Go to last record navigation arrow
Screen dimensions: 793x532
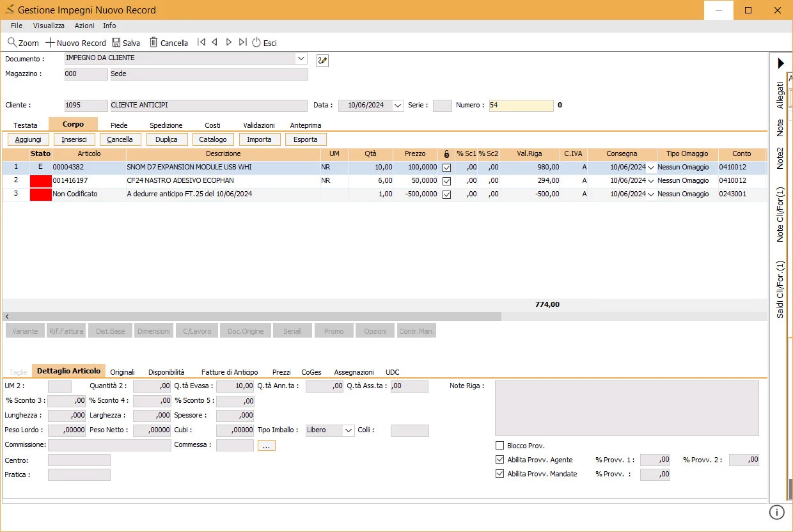click(242, 42)
